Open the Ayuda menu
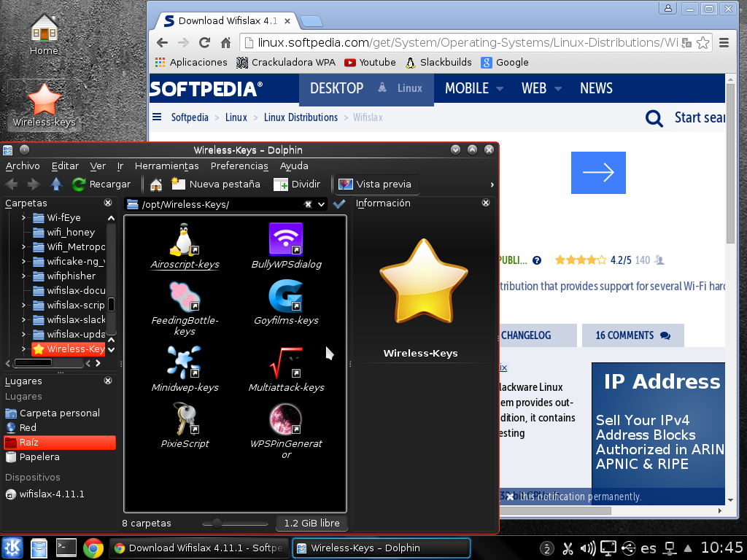The height and width of the screenshot is (560, 747). pyautogui.click(x=294, y=166)
